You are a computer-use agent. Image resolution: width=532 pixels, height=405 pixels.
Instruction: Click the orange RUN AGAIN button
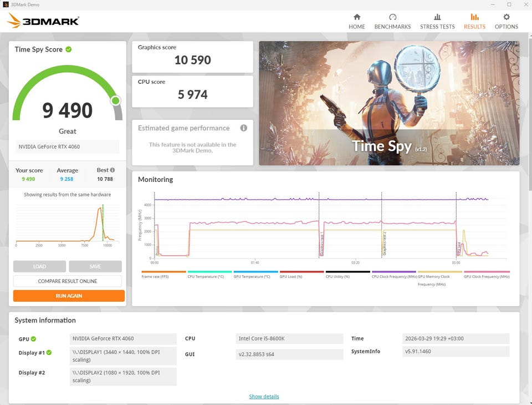pyautogui.click(x=69, y=296)
